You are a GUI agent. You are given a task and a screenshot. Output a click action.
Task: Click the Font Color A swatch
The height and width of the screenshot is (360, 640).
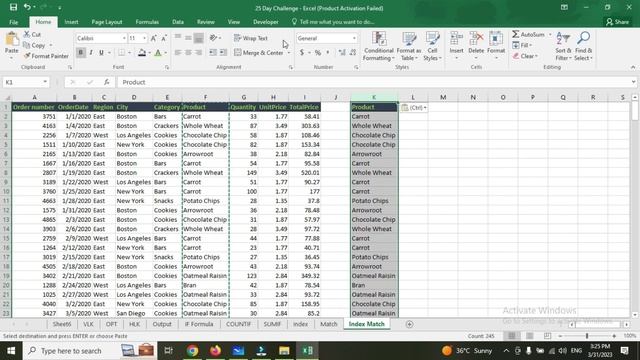(158, 53)
